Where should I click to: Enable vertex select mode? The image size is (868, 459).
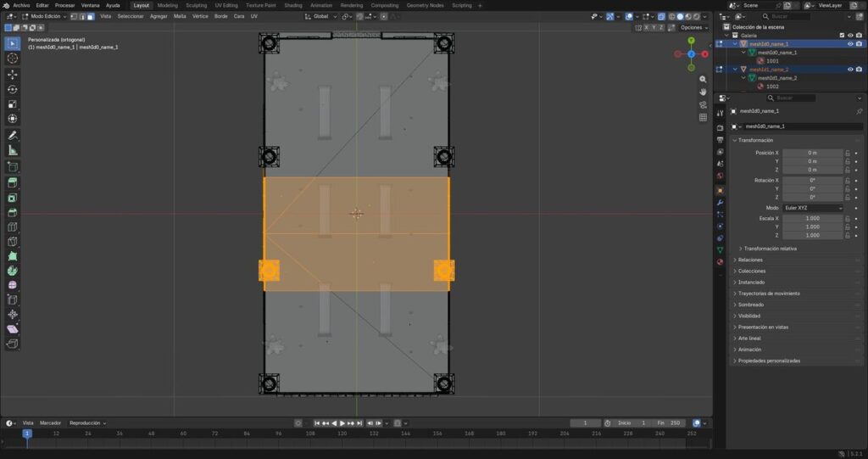point(74,17)
